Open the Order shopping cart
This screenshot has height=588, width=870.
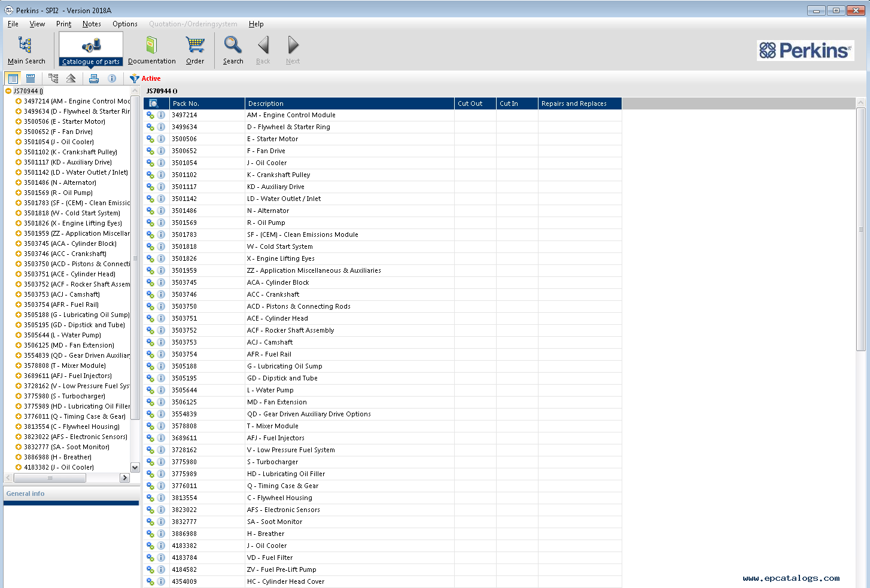[195, 45]
